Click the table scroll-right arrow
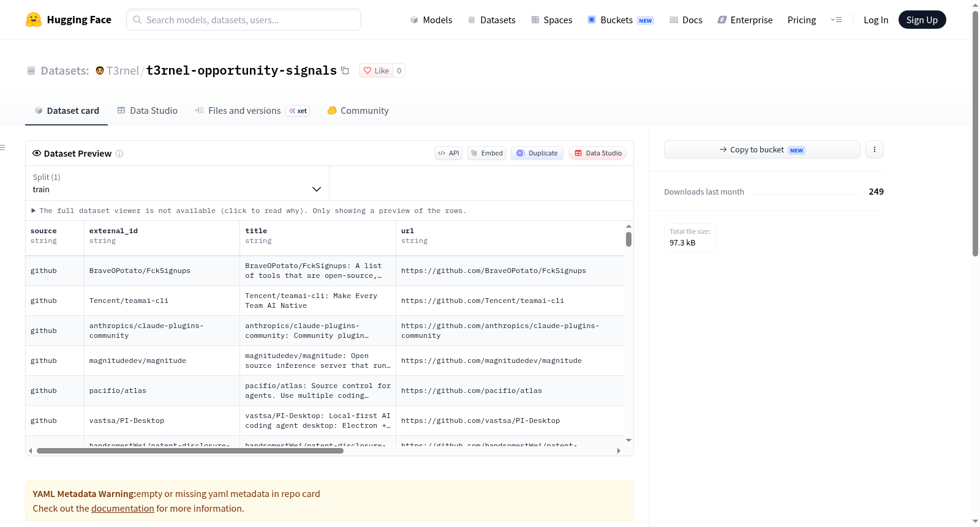The width and height of the screenshot is (980, 527). click(619, 450)
